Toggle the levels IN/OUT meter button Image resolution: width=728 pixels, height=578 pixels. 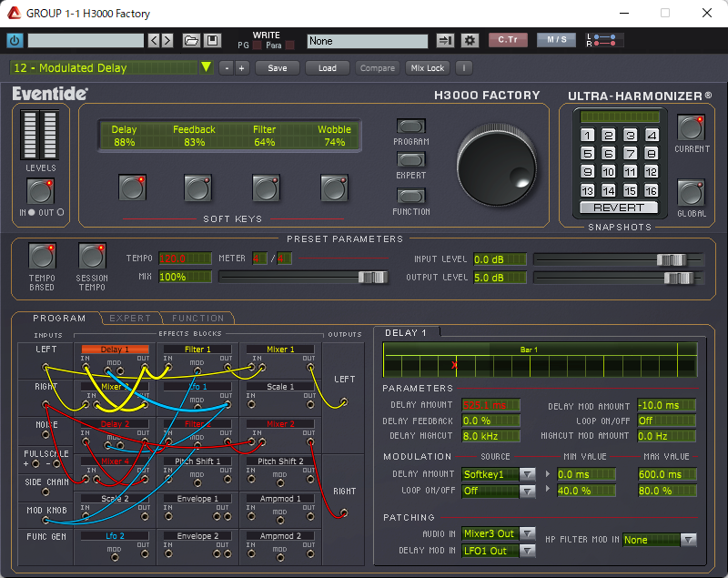click(40, 191)
